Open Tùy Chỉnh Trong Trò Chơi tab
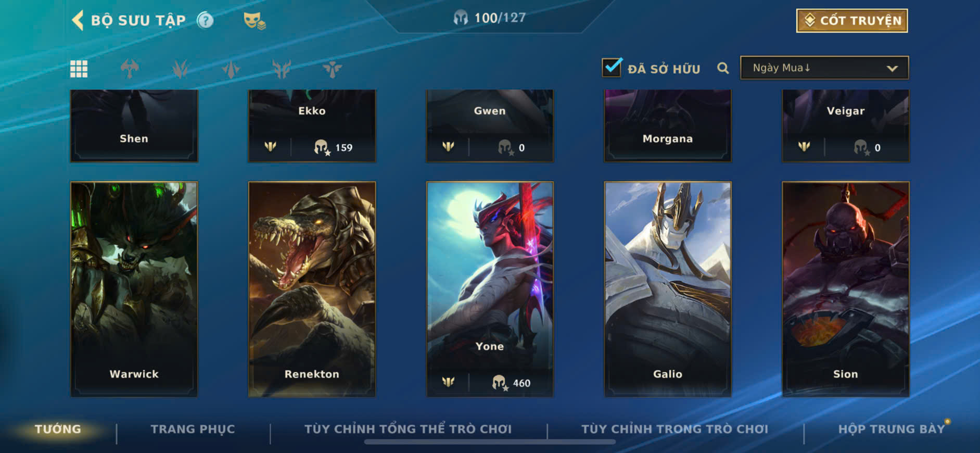The height and width of the screenshot is (453, 980). [674, 429]
